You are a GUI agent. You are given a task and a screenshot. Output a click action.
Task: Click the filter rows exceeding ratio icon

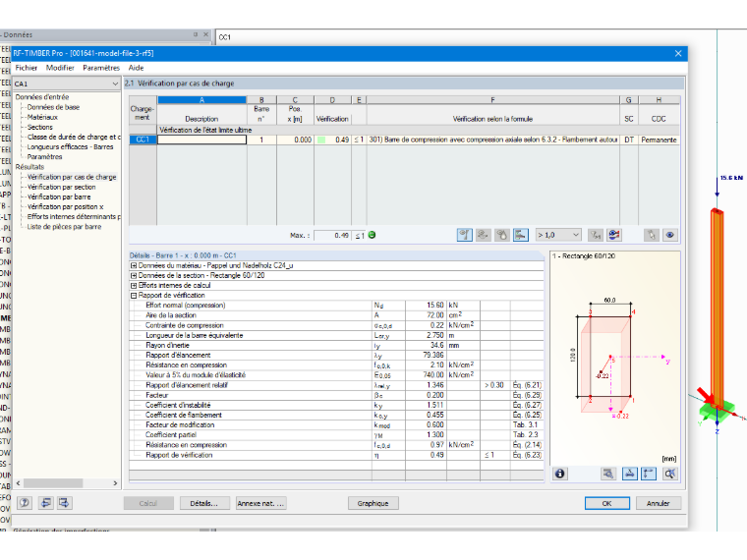tap(596, 235)
